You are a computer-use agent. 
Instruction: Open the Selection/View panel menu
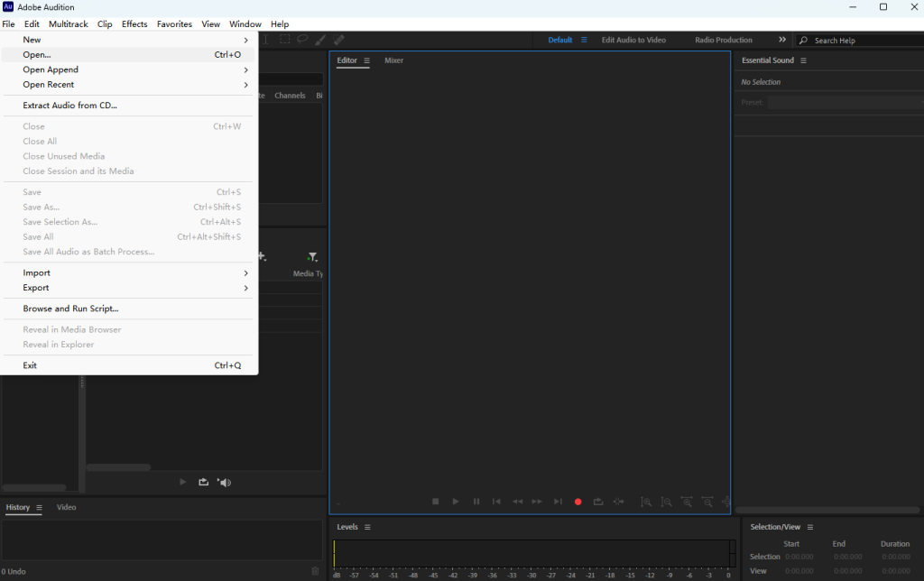(810, 527)
